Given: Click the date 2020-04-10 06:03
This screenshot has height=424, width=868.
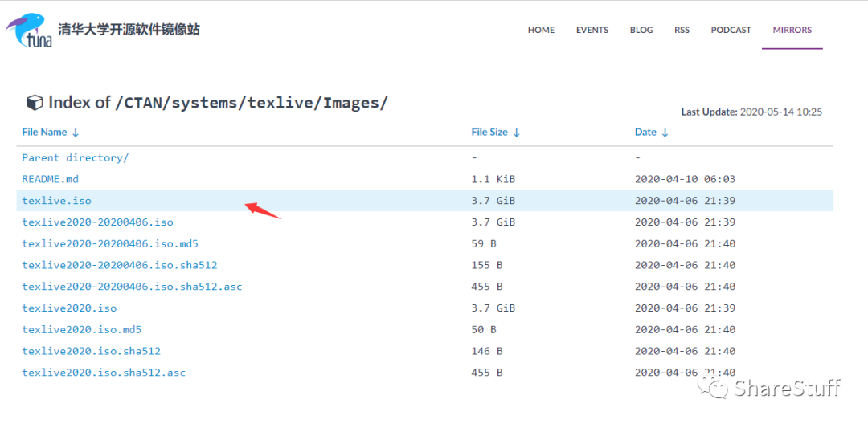Looking at the screenshot, I should click(685, 179).
